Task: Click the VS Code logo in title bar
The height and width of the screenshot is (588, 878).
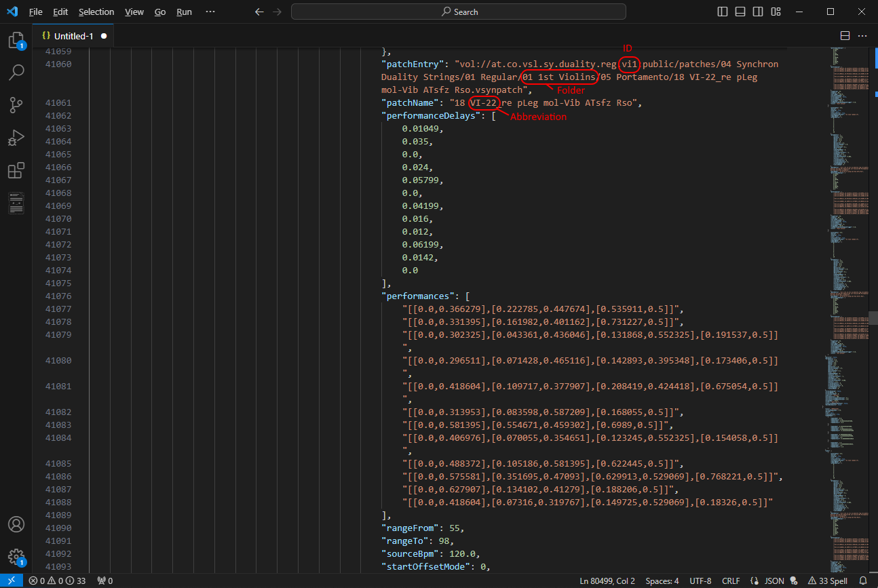Action: 12,12
